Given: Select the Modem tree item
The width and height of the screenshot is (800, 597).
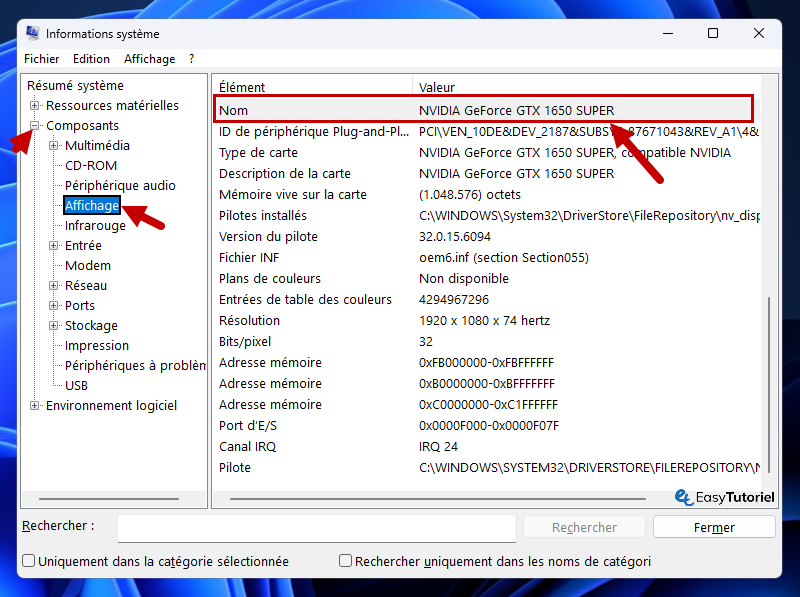Looking at the screenshot, I should coord(88,265).
